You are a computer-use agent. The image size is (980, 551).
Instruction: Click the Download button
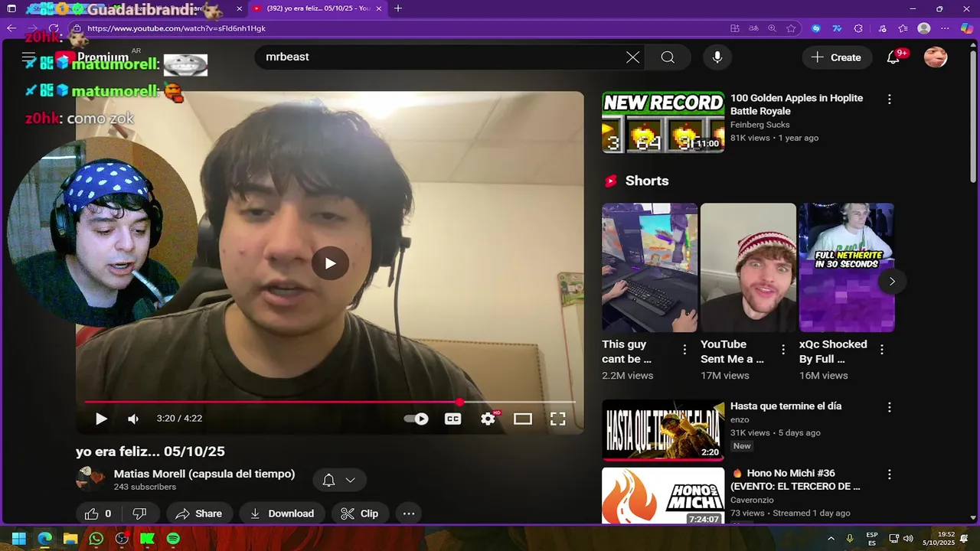pyautogui.click(x=282, y=514)
